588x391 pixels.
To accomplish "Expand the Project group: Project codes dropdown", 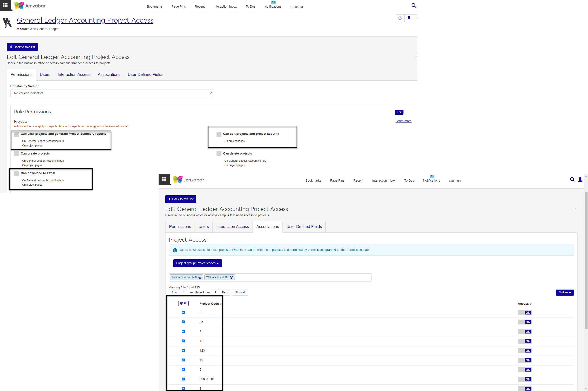I will (197, 263).
